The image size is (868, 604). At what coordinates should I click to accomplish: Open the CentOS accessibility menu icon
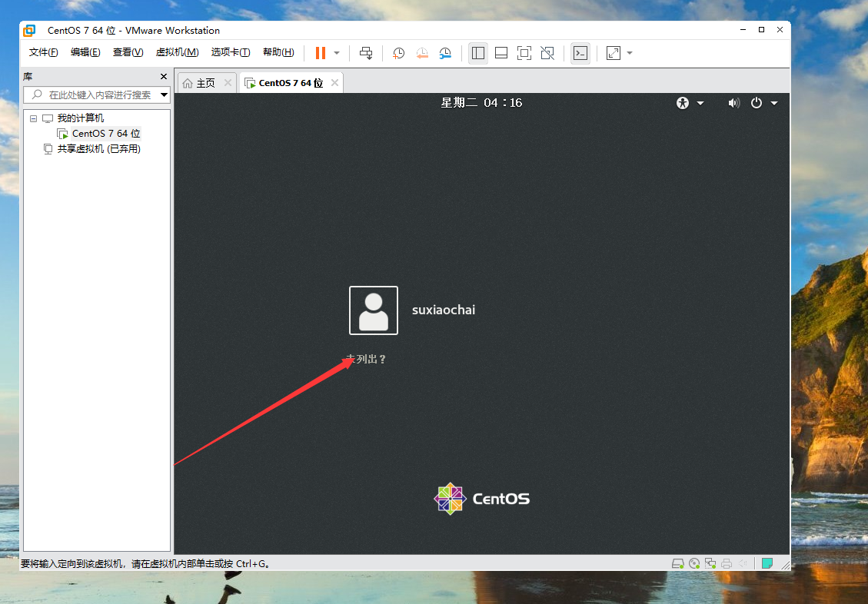pyautogui.click(x=683, y=103)
